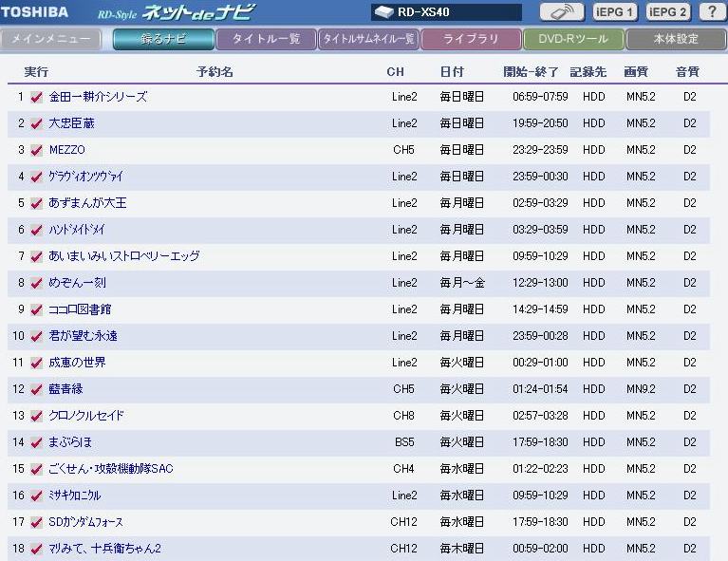Toggle the checkmark for 君が望む永遠
The height and width of the screenshot is (561, 728).
coord(36,336)
